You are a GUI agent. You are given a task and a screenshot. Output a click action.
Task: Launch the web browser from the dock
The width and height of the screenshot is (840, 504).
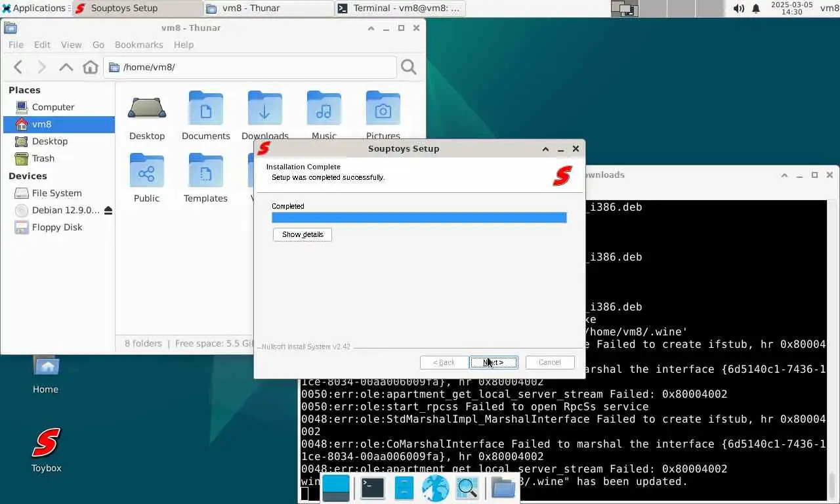click(436, 488)
